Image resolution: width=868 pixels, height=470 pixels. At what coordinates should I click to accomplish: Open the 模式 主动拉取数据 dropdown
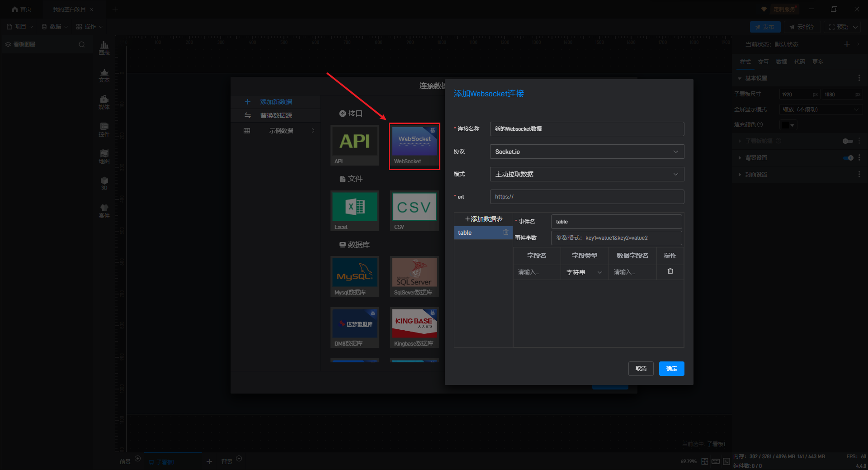586,174
